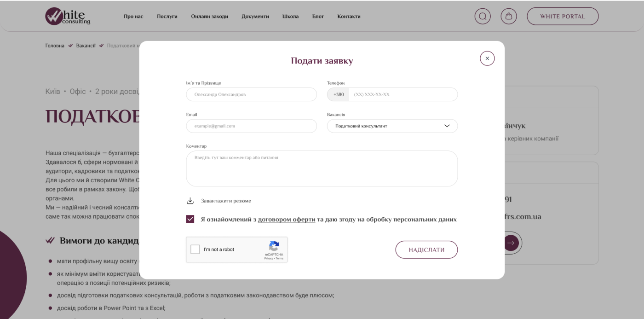Screen dimensions: 644x319
Task: Click the round arrow button on right card
Action: (x=511, y=243)
